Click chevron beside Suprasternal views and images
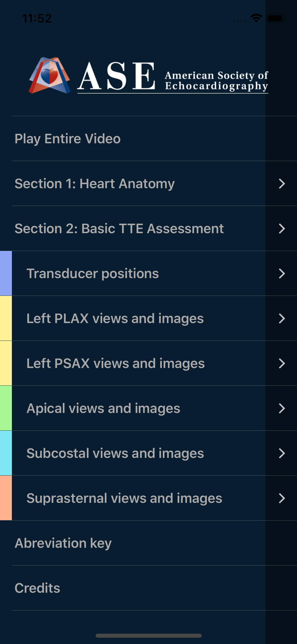Image resolution: width=297 pixels, height=644 pixels. [282, 498]
